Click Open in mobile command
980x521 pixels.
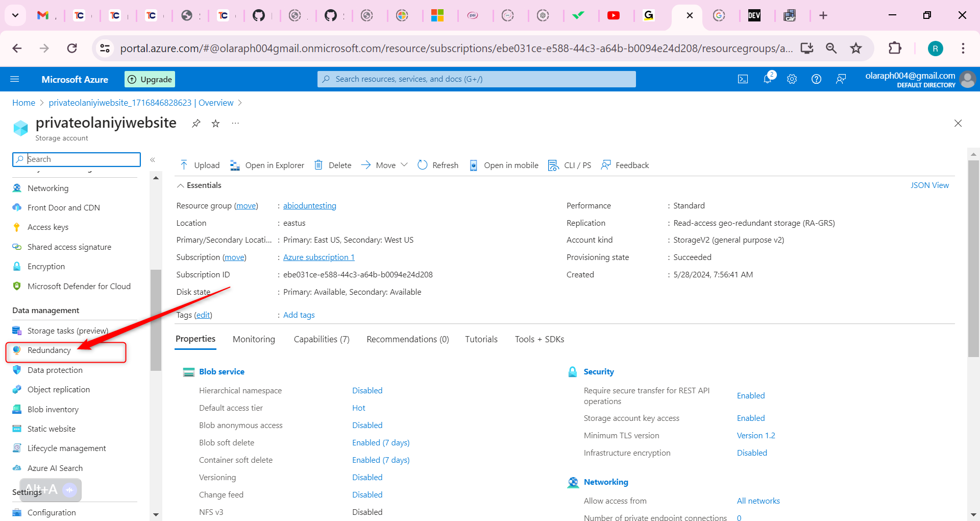pos(504,165)
